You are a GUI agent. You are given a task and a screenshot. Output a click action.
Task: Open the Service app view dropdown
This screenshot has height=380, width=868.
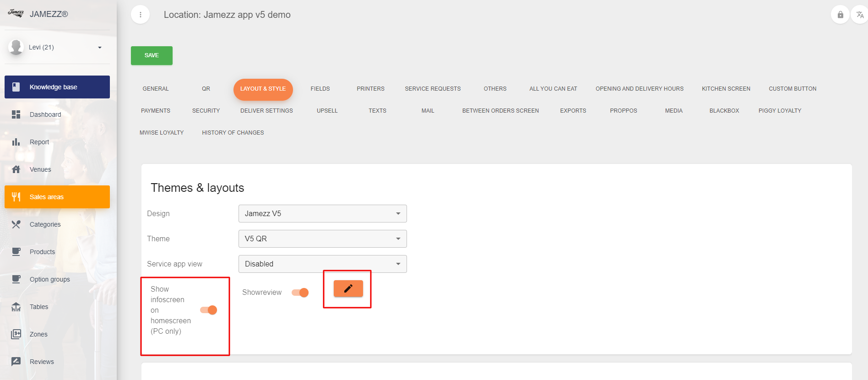click(323, 264)
